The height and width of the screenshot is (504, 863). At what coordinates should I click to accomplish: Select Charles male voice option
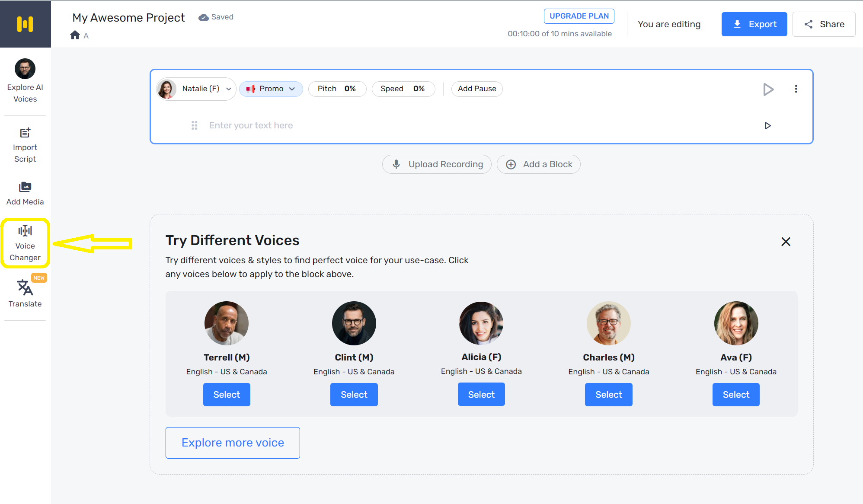[x=608, y=394]
